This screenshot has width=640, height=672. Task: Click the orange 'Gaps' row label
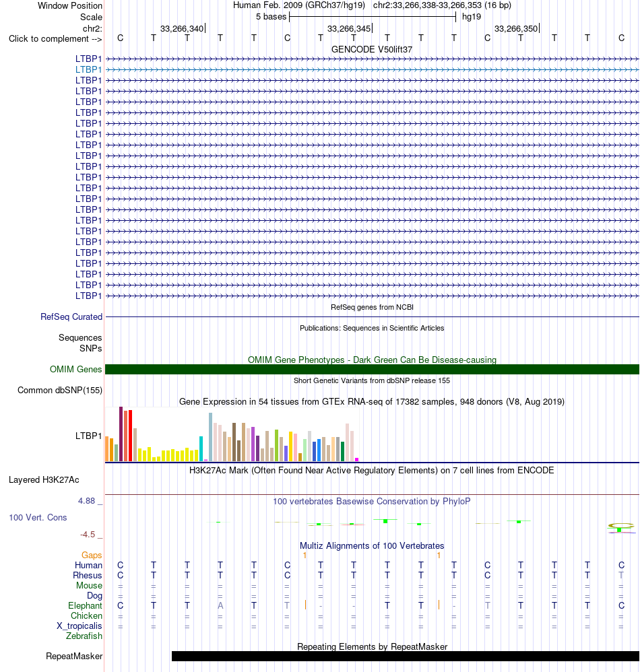point(92,556)
